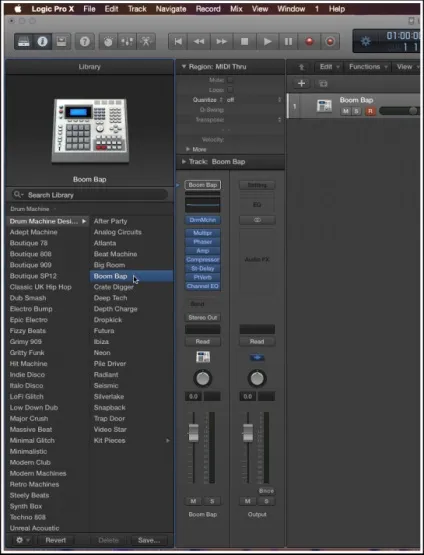Select the Crate Digger patch
The height and width of the screenshot is (555, 424).
[x=131, y=287]
